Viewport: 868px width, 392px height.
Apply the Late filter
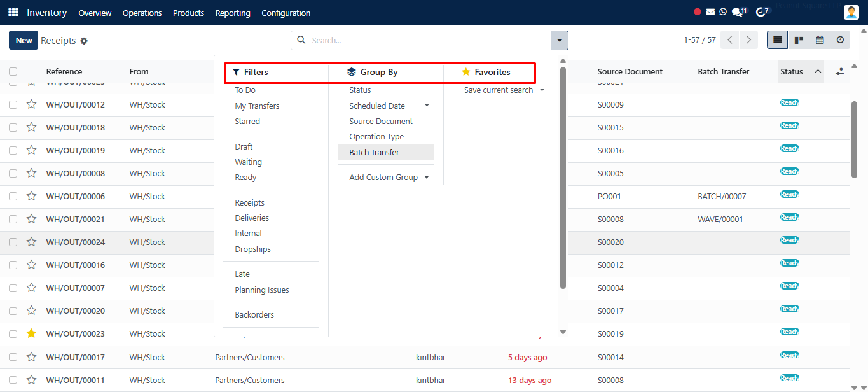point(242,274)
